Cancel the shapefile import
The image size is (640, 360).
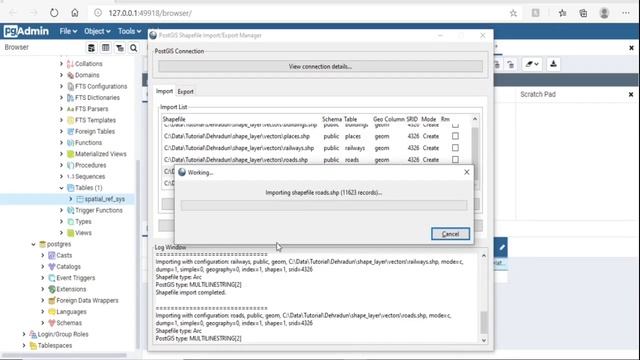coord(450,234)
